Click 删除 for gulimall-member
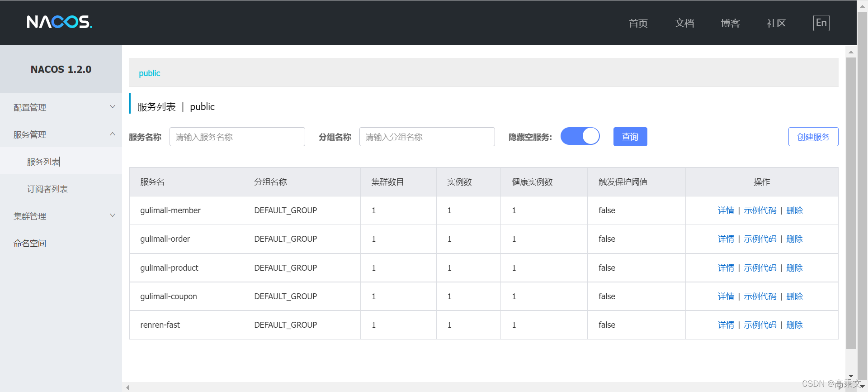Image resolution: width=868 pixels, height=392 pixels. [x=794, y=210]
